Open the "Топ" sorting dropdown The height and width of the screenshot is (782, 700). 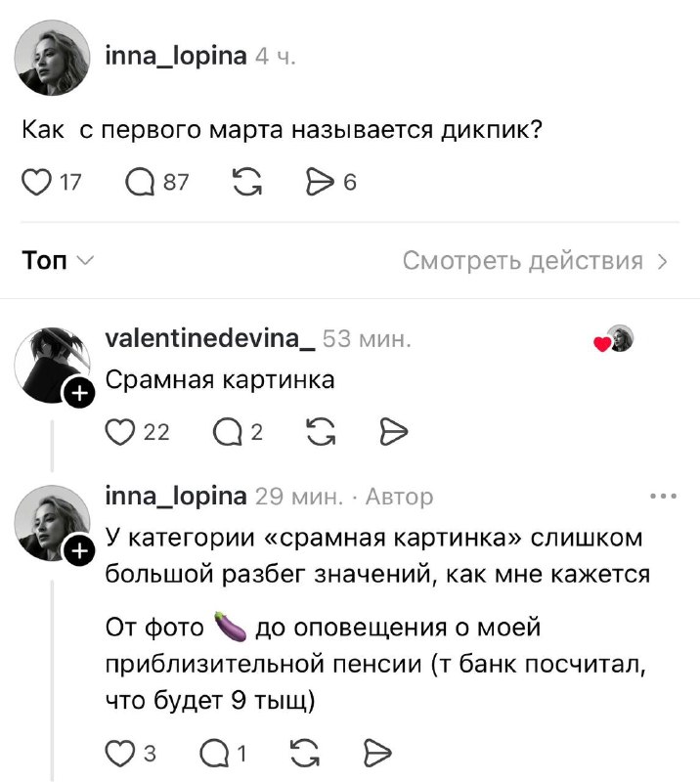click(x=58, y=261)
